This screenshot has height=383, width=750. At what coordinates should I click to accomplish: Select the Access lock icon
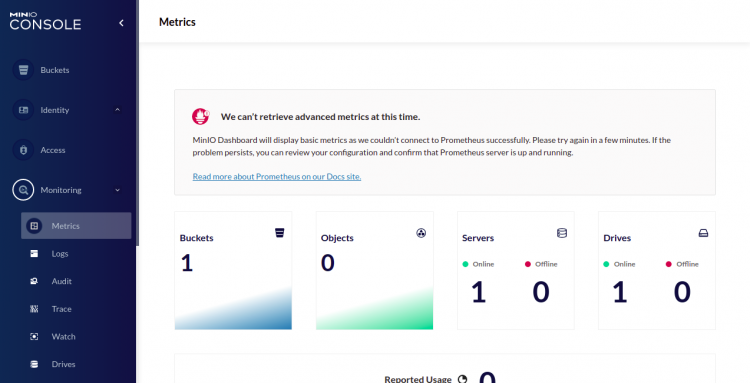(x=23, y=150)
